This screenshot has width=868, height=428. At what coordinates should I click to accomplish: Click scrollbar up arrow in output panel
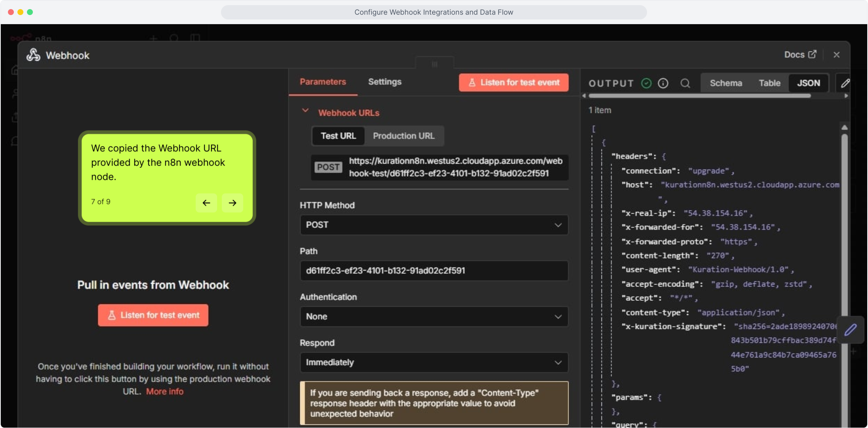844,128
